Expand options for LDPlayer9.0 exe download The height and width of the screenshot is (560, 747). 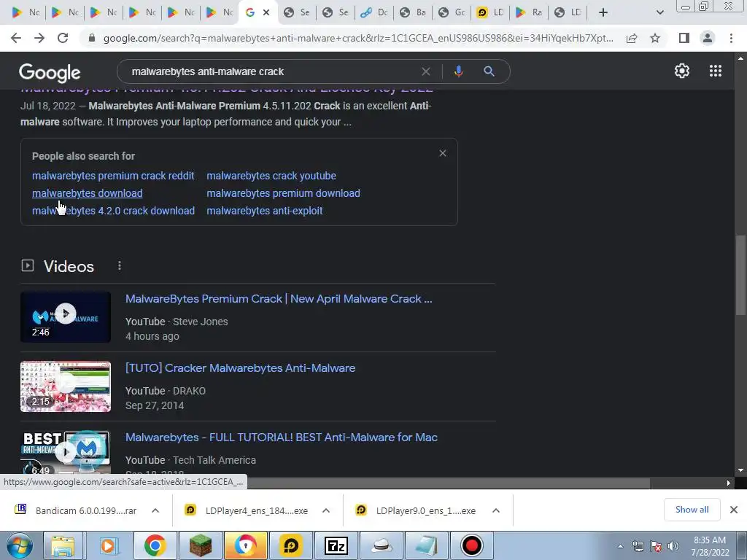coord(496,510)
